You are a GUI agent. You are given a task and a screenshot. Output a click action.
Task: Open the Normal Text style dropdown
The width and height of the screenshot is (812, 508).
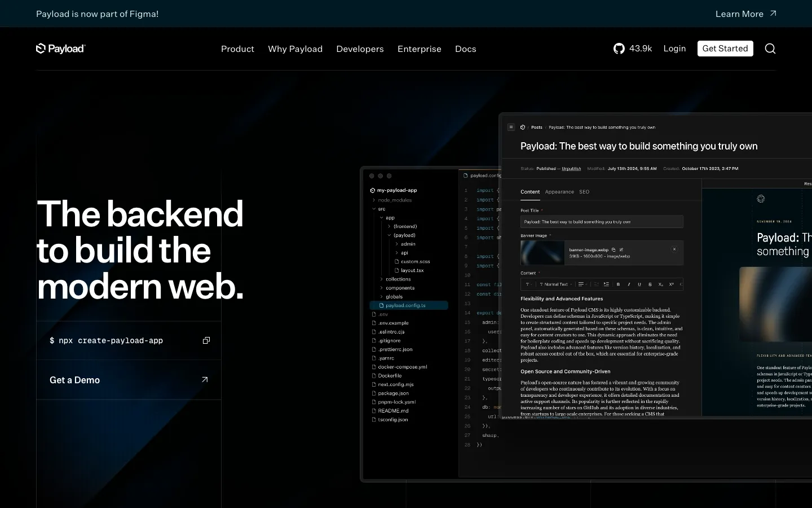[556, 284]
